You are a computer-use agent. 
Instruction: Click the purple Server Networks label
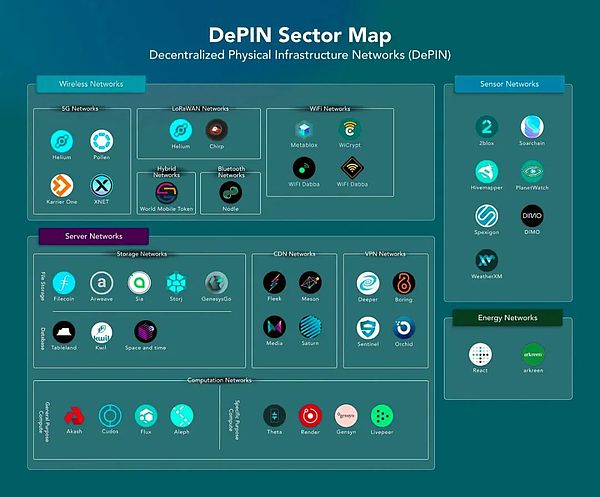[x=93, y=236]
